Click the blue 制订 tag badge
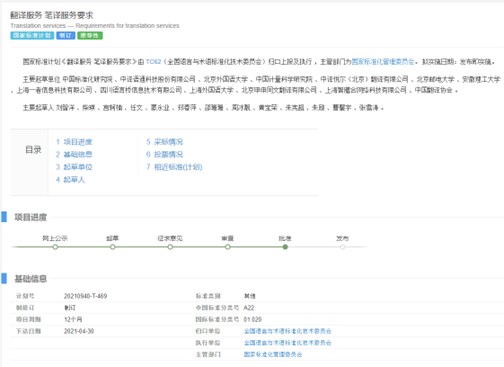The height and width of the screenshot is (367, 504). tap(66, 36)
